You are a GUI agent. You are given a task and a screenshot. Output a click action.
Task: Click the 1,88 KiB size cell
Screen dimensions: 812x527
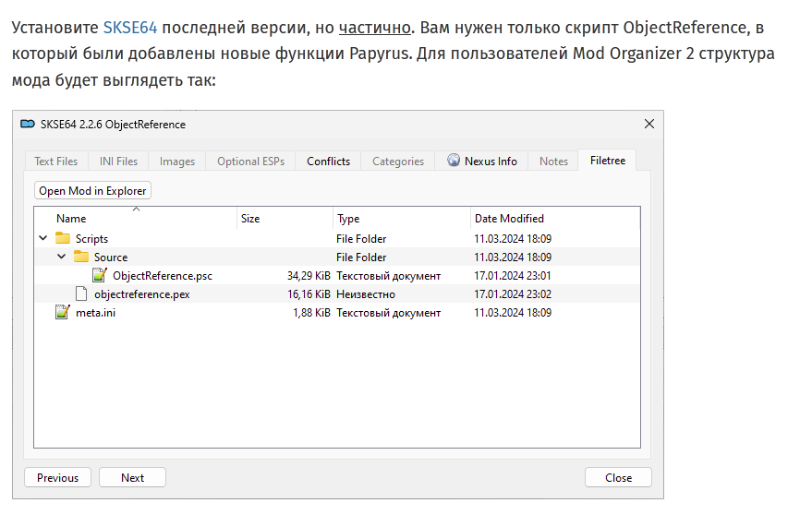click(311, 313)
